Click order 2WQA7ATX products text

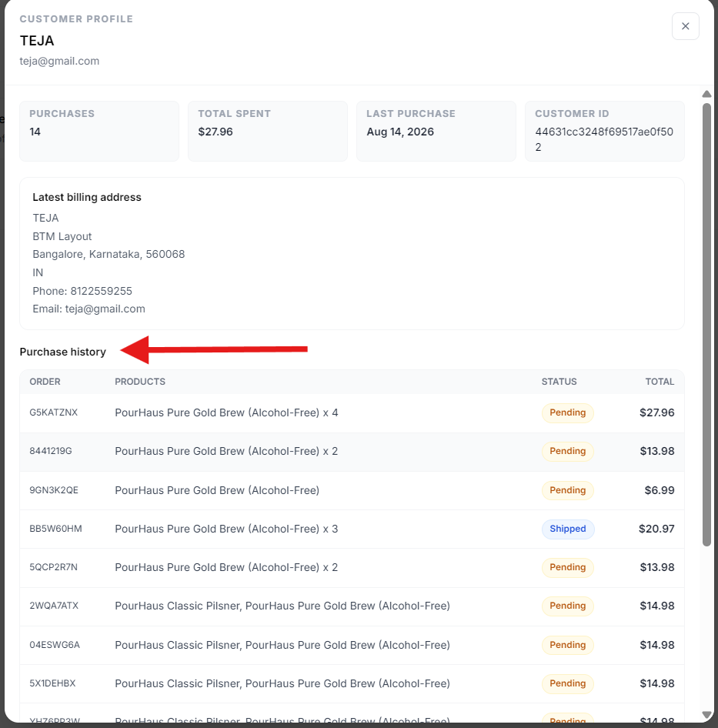[x=282, y=606]
